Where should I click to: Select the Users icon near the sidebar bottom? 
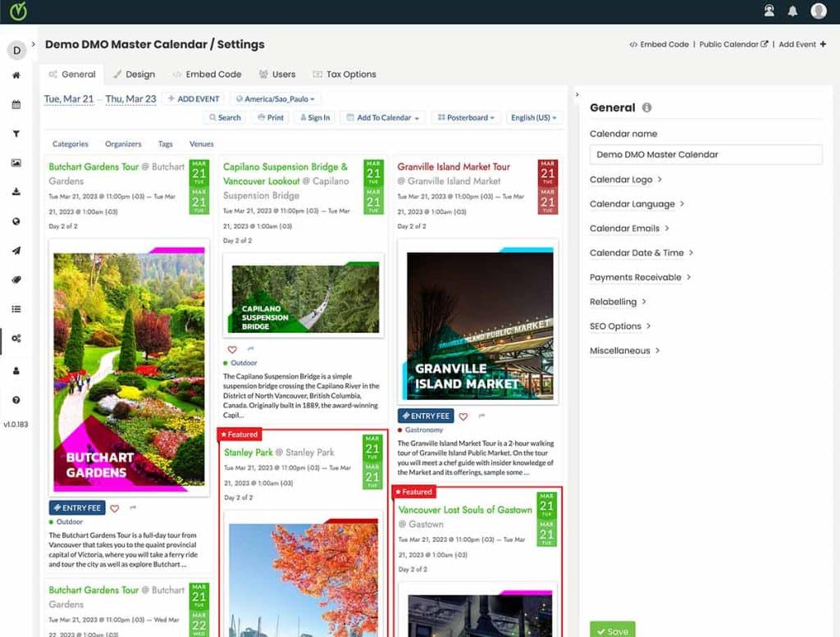[x=17, y=372]
